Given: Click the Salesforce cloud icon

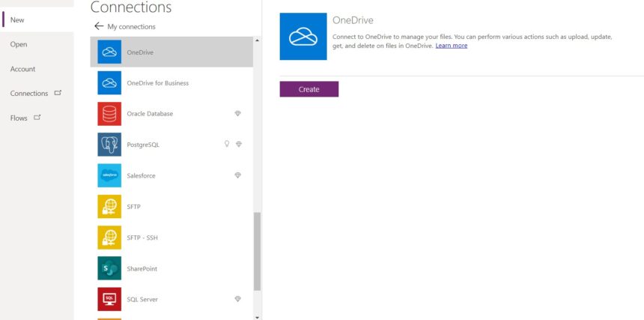Looking at the screenshot, I should click(x=109, y=175).
